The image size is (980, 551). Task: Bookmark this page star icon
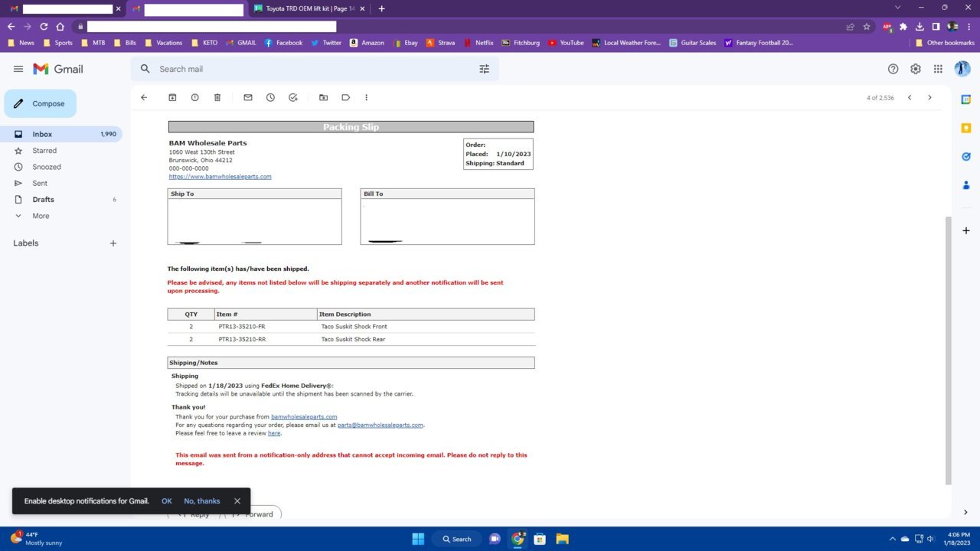pos(867,26)
